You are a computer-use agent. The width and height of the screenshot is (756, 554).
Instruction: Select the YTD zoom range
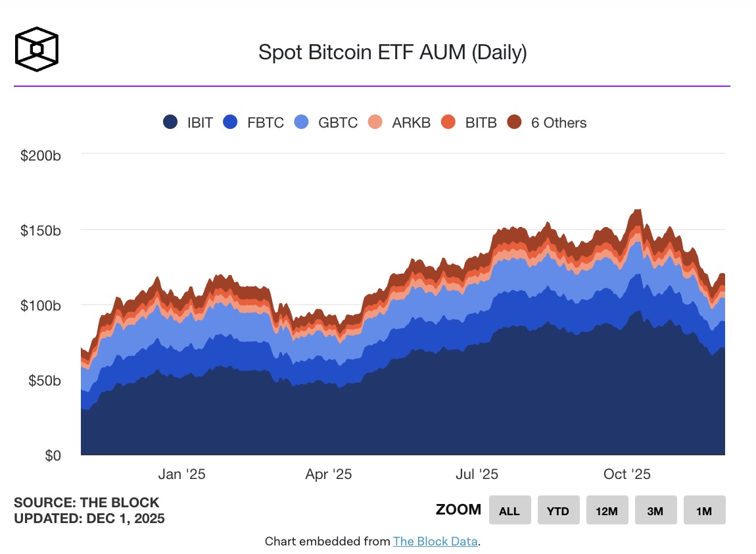558,511
